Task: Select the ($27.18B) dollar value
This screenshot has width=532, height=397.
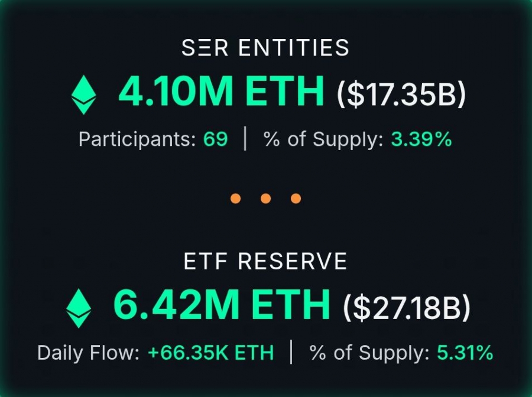Action: click(407, 308)
